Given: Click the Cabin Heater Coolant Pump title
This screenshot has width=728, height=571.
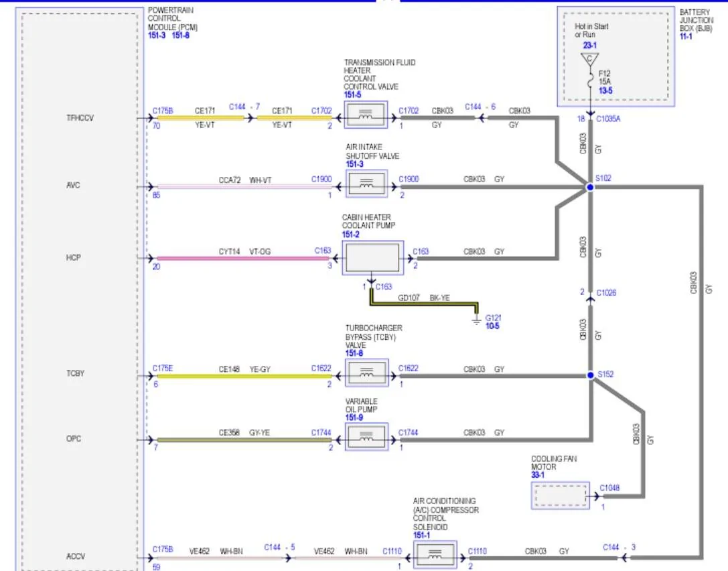Looking at the screenshot, I should tap(368, 221).
